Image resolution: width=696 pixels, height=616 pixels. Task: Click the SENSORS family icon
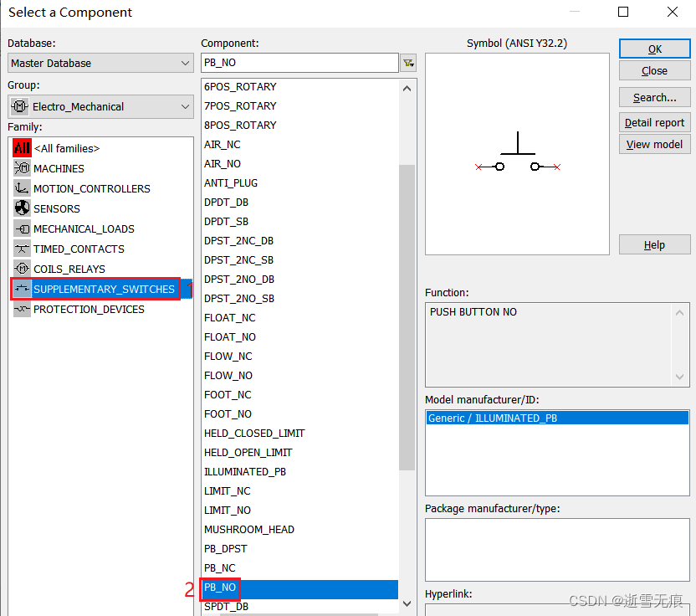point(21,208)
